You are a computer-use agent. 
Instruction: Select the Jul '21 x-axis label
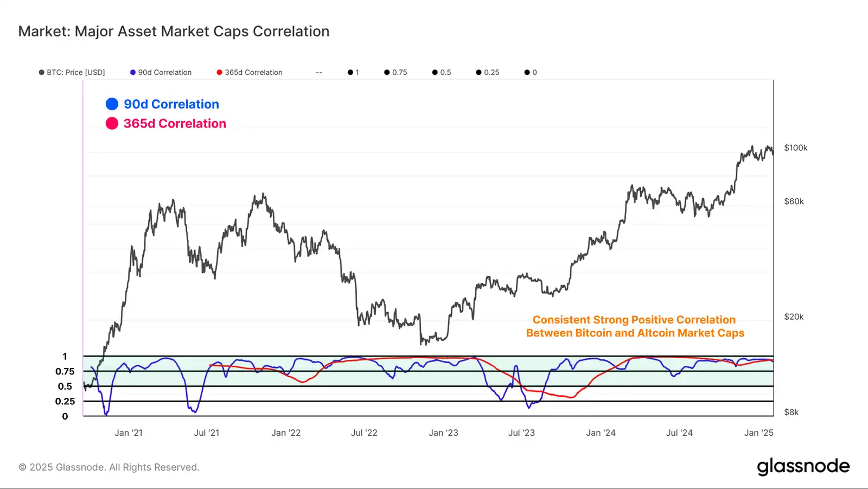coord(207,433)
